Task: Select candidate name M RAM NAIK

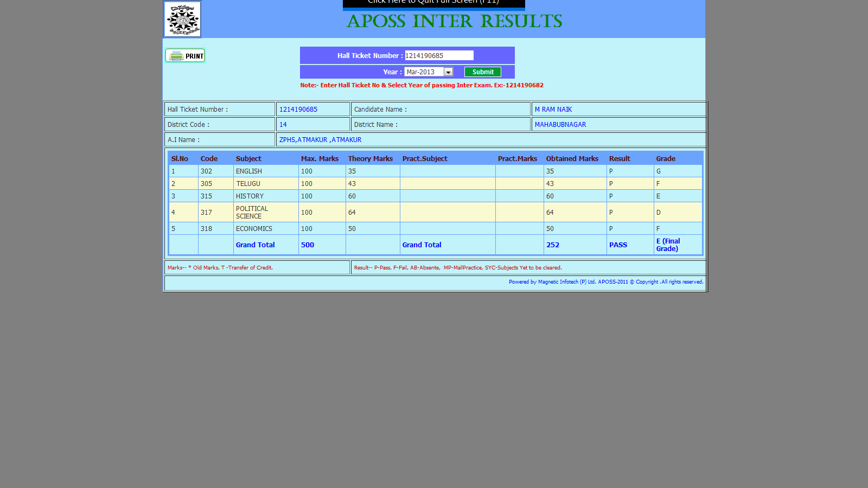Action: 553,109
